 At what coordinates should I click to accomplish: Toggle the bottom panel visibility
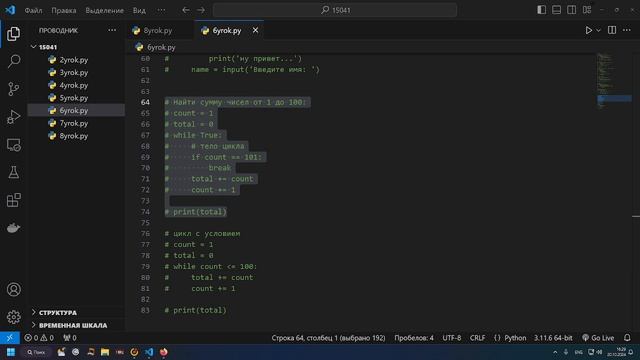click(x=556, y=10)
